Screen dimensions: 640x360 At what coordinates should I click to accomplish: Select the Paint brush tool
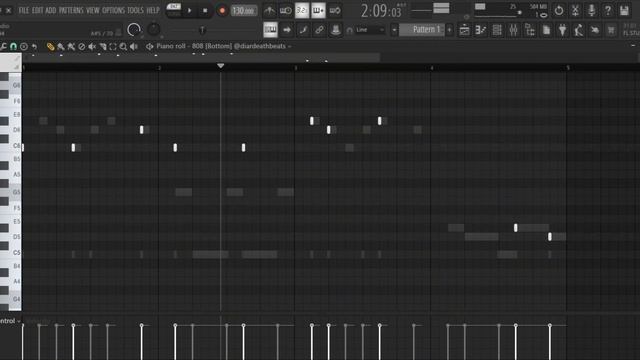(61, 47)
